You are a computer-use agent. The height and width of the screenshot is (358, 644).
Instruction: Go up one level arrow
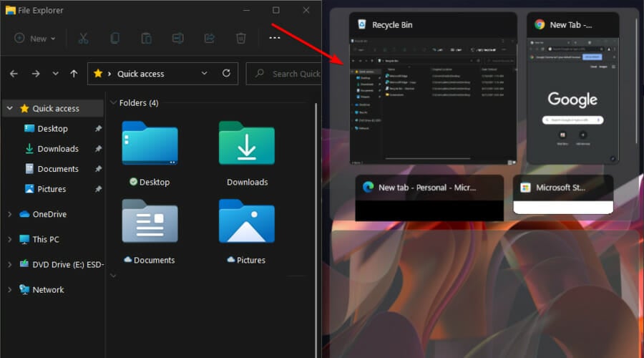pos(74,74)
